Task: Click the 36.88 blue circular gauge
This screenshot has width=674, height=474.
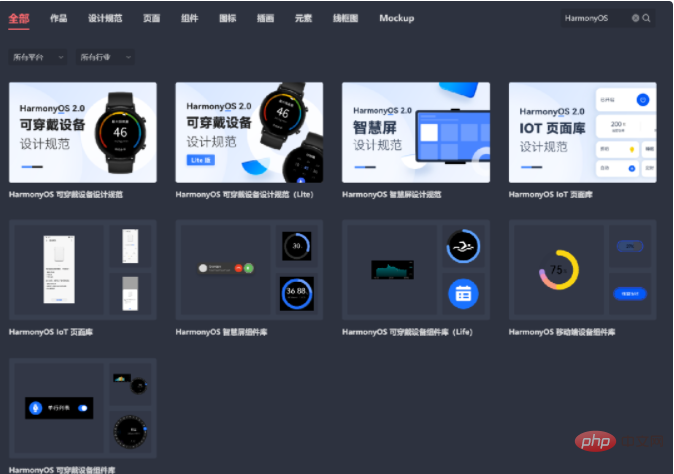Action: [297, 294]
